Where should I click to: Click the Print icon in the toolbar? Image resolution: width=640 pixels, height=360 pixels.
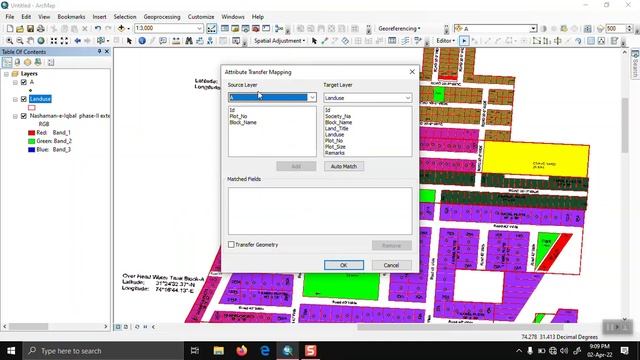point(40,29)
